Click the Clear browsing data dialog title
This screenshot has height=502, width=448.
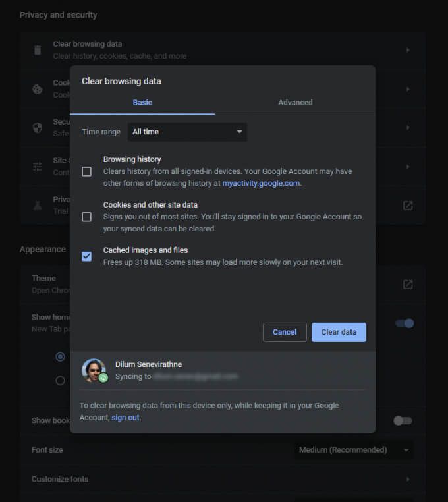click(121, 81)
